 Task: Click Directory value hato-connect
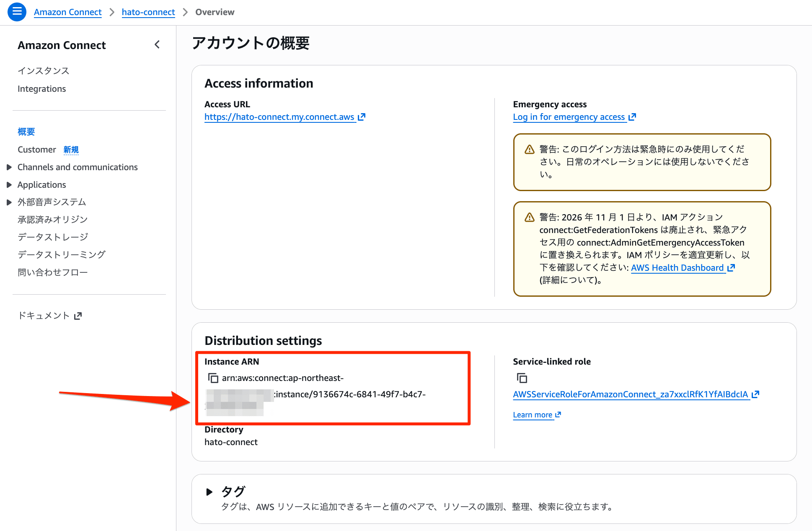pyautogui.click(x=231, y=442)
